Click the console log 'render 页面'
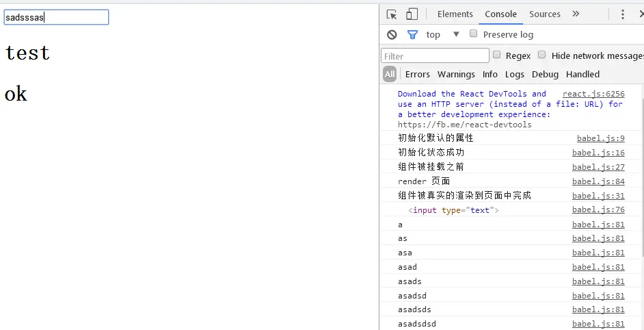This screenshot has height=330, width=644. coord(424,181)
